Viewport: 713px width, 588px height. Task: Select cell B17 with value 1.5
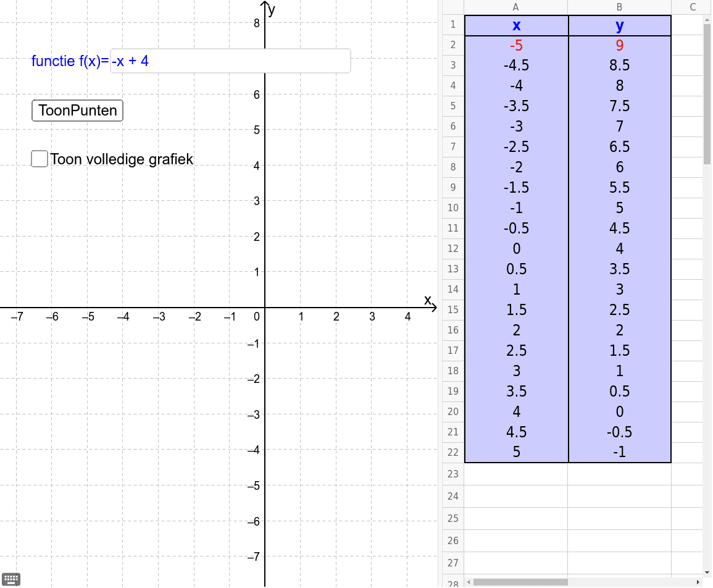point(619,350)
